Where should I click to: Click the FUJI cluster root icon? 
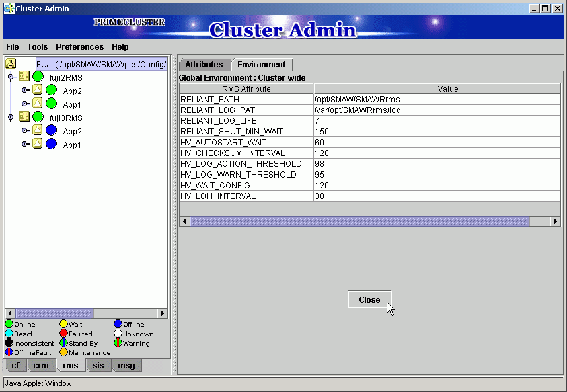tap(11, 64)
